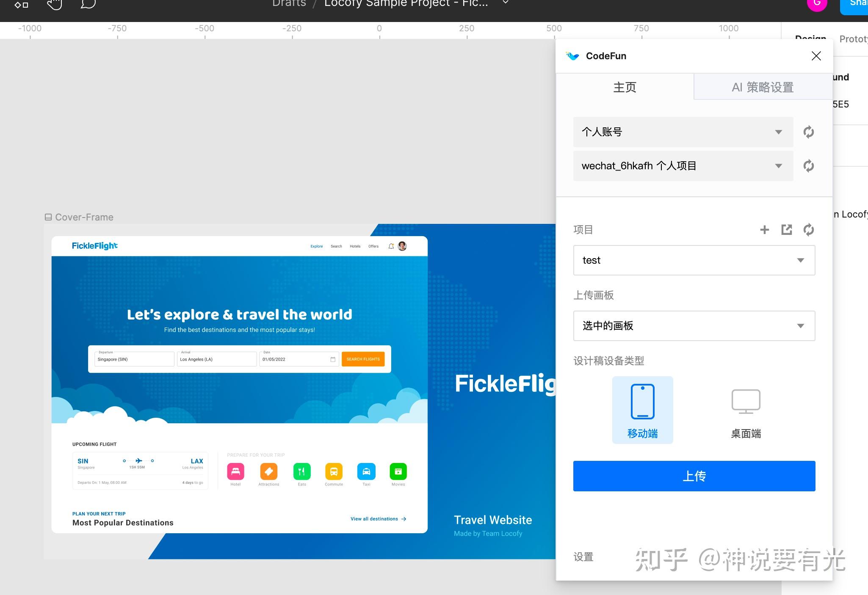Select 桌面端 device type
The height and width of the screenshot is (595, 868).
[x=746, y=409]
